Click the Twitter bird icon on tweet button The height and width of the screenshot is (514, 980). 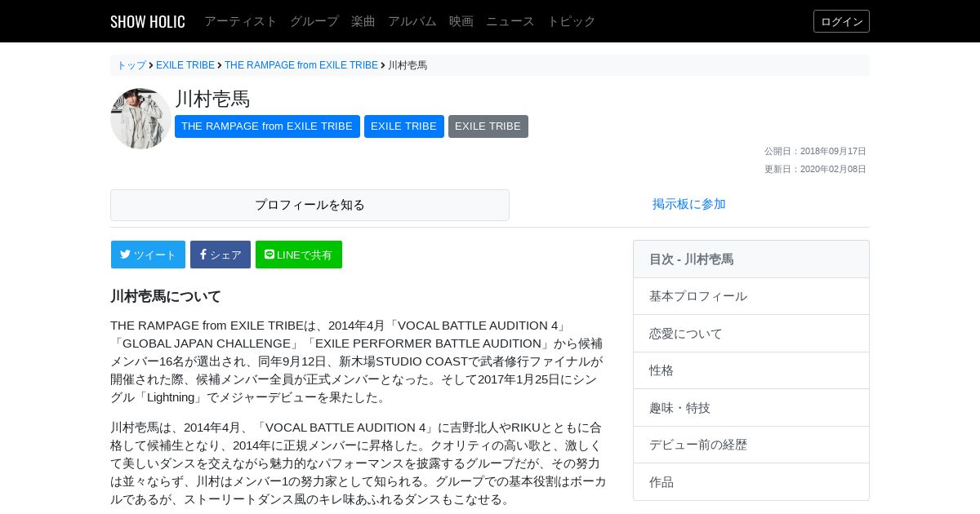[x=126, y=255]
